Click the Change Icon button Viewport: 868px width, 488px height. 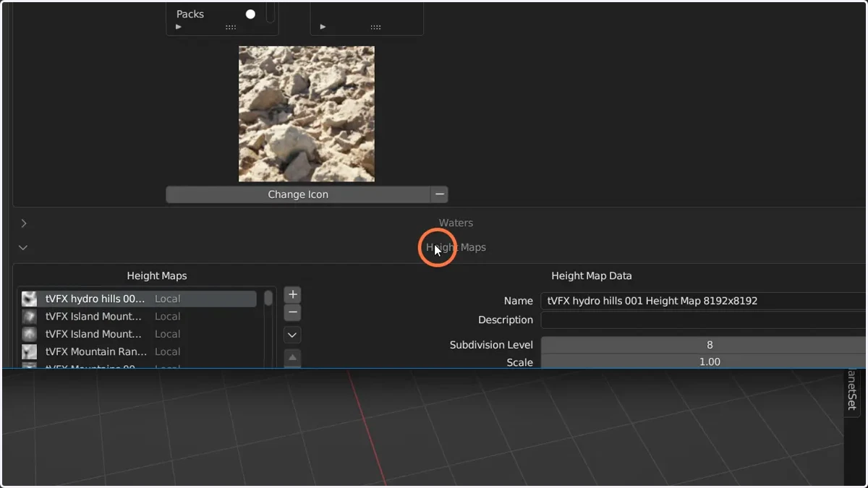[x=298, y=194]
